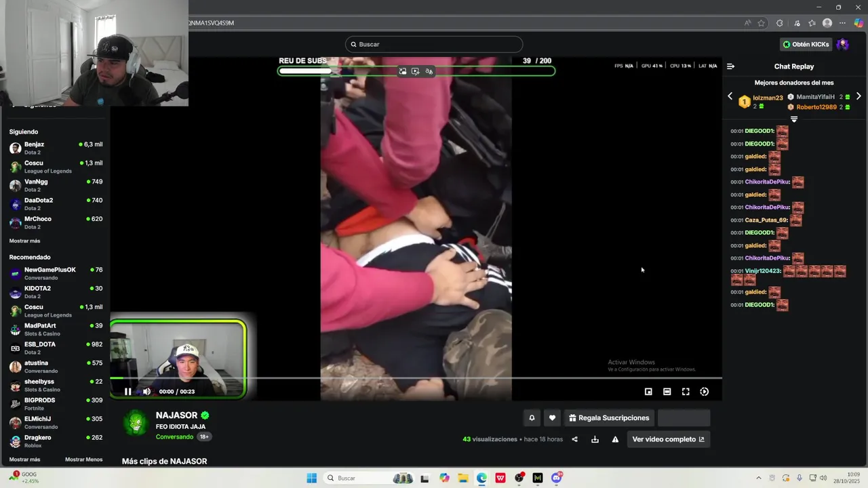This screenshot has height=488, width=868.
Task: Click Vinijr120423 username in chat
Action: click(763, 271)
